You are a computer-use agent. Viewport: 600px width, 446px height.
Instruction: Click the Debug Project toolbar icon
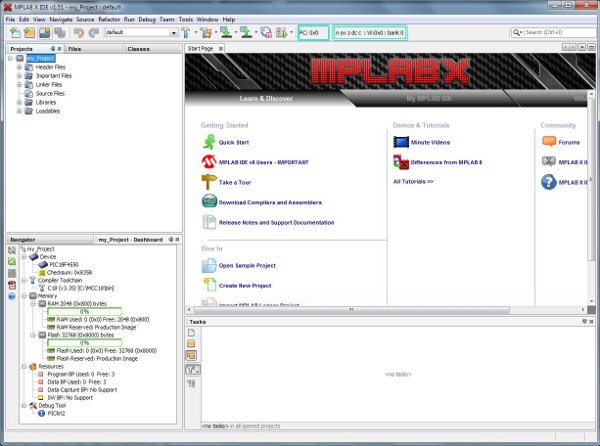282,33
